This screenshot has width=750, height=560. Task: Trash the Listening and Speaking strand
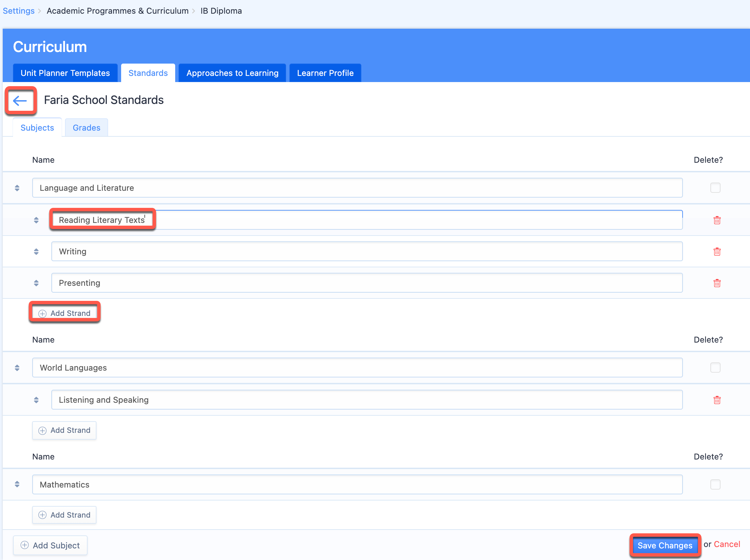tap(717, 400)
